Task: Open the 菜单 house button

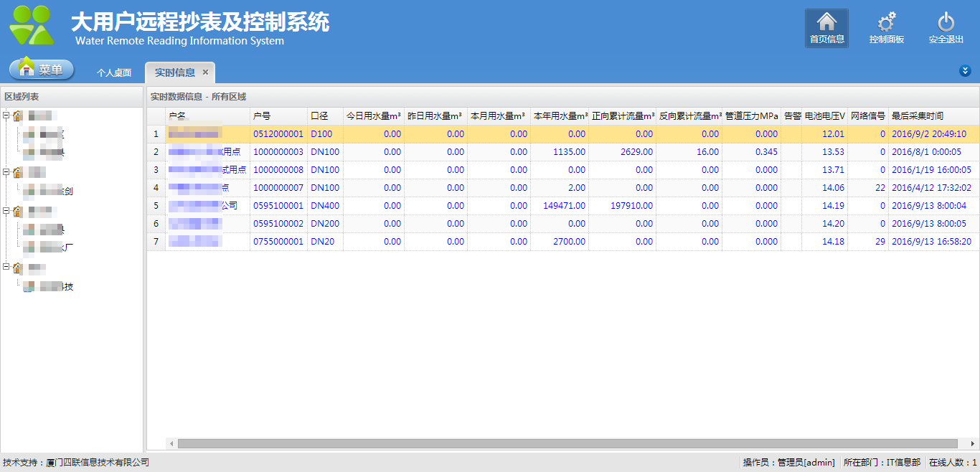Action: coord(42,70)
